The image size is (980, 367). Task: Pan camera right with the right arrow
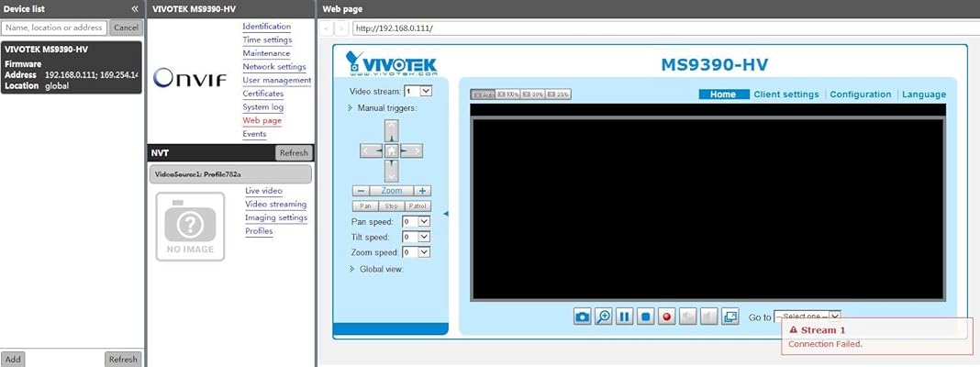tap(411, 150)
